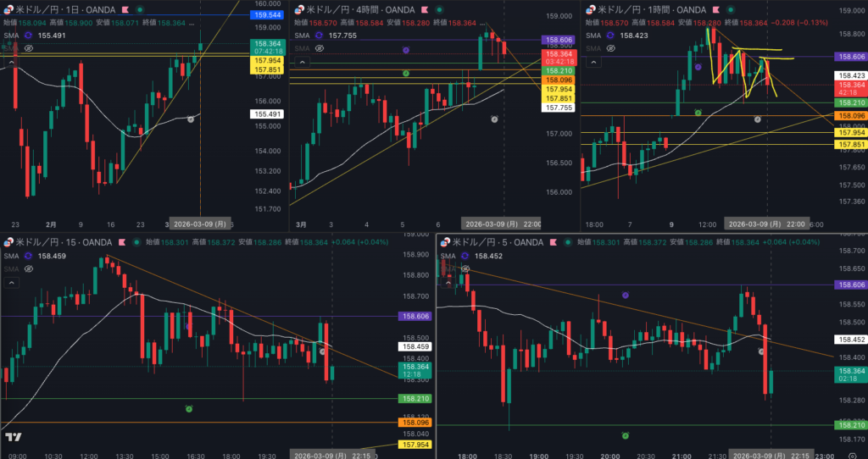Collapse the indicator legend on 1日 chart
Viewport: 868px width, 459px height.
click(11, 62)
